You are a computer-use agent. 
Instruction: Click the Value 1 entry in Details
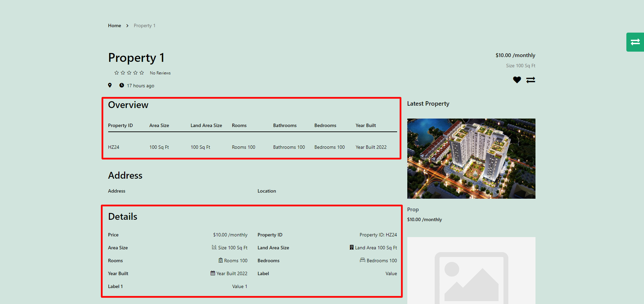240,286
